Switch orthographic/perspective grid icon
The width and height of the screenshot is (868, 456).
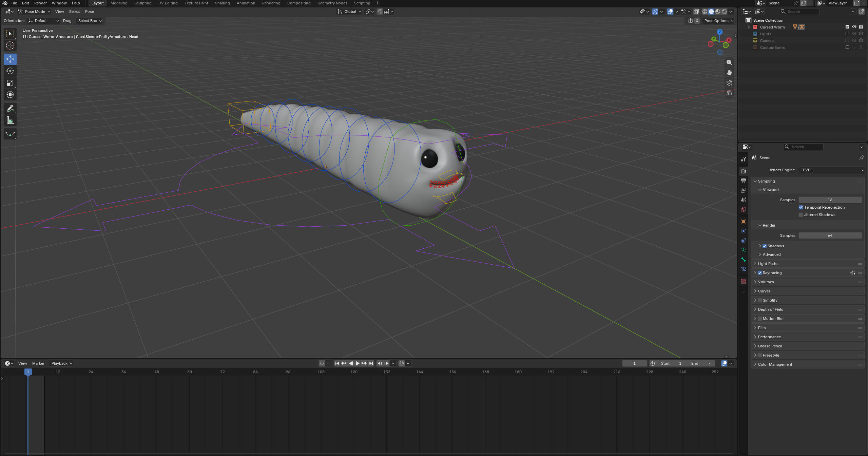pyautogui.click(x=729, y=93)
